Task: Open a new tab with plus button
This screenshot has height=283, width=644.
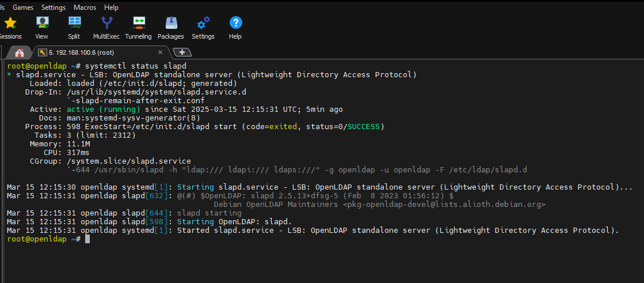Action: pyautogui.click(x=182, y=52)
